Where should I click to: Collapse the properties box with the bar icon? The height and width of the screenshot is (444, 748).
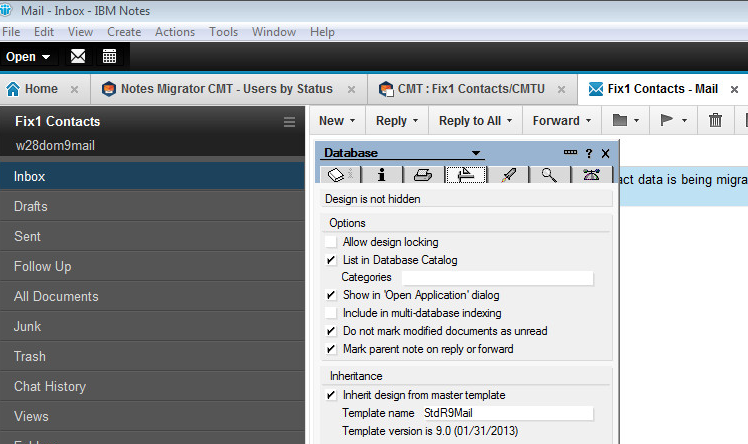pyautogui.click(x=570, y=153)
